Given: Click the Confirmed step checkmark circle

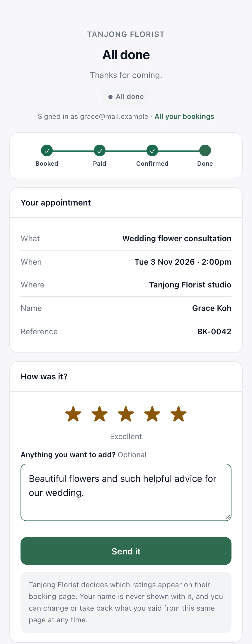Looking at the screenshot, I should pos(152,151).
